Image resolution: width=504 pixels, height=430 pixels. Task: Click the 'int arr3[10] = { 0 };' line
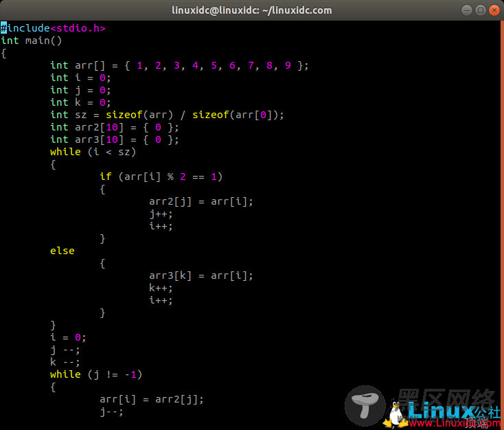point(115,139)
